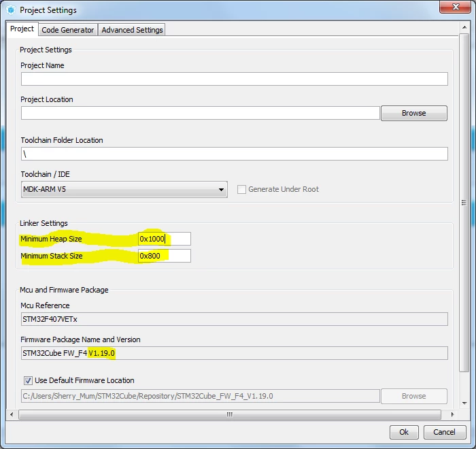Click the horizontal scrollbar left arrow
Image resolution: width=476 pixels, height=449 pixels.
12,414
